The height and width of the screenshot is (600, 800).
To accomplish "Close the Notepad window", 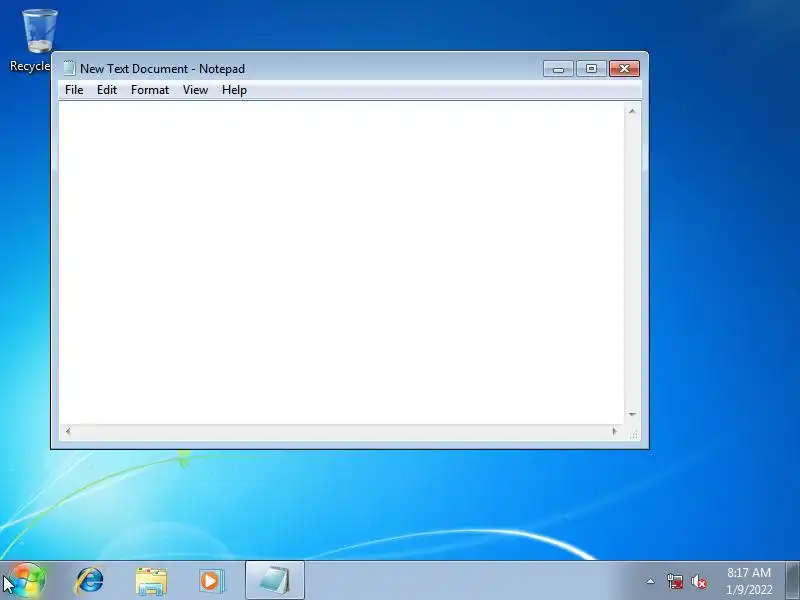I will 624,69.
